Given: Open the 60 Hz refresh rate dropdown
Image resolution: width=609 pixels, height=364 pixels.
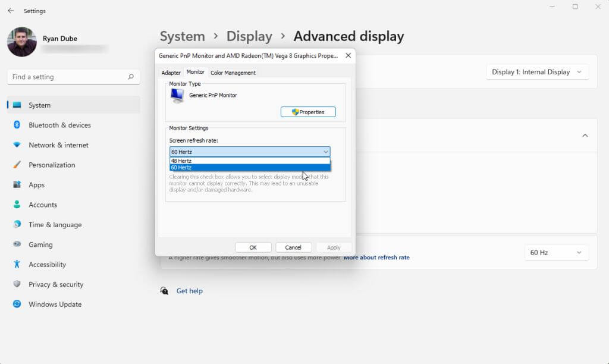Looking at the screenshot, I should [x=556, y=252].
